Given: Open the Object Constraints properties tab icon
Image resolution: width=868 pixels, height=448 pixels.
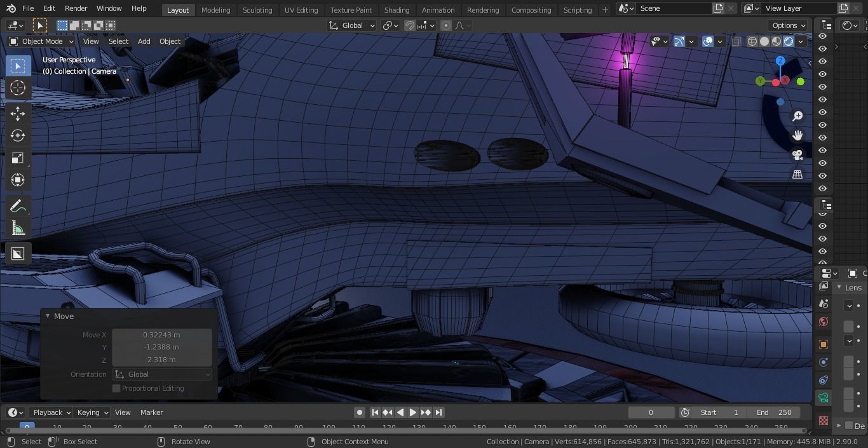Looking at the screenshot, I should pyautogui.click(x=824, y=380).
